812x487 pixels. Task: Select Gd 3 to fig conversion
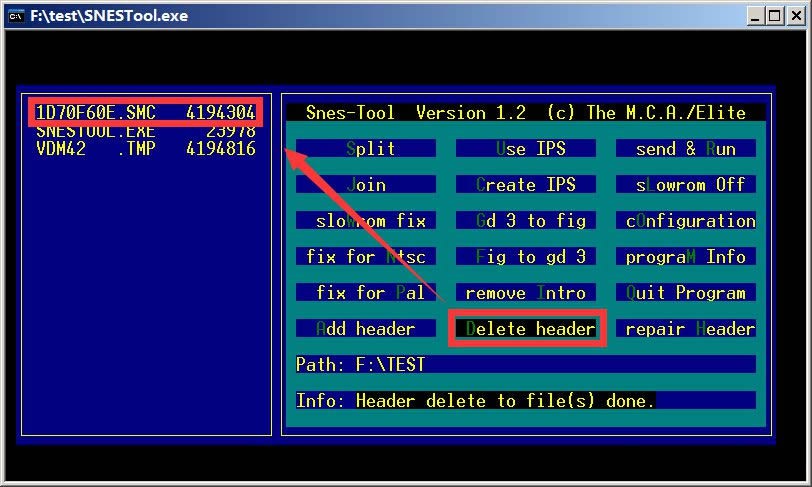point(526,221)
